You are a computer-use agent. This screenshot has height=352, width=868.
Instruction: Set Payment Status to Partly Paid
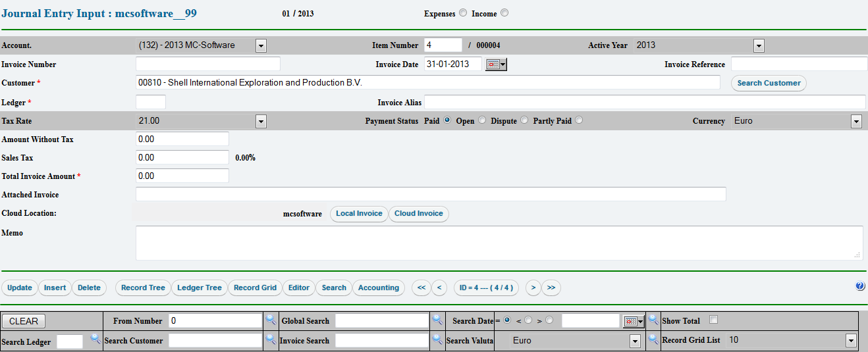tap(579, 120)
